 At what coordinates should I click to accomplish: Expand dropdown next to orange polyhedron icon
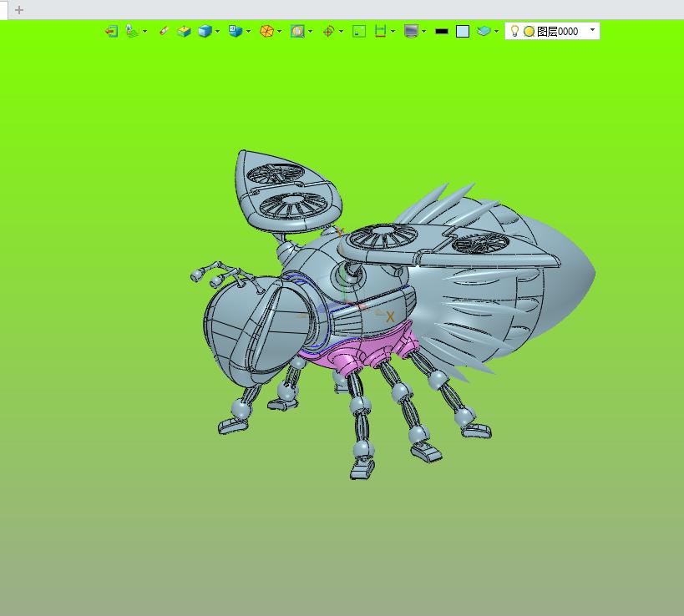(x=280, y=32)
